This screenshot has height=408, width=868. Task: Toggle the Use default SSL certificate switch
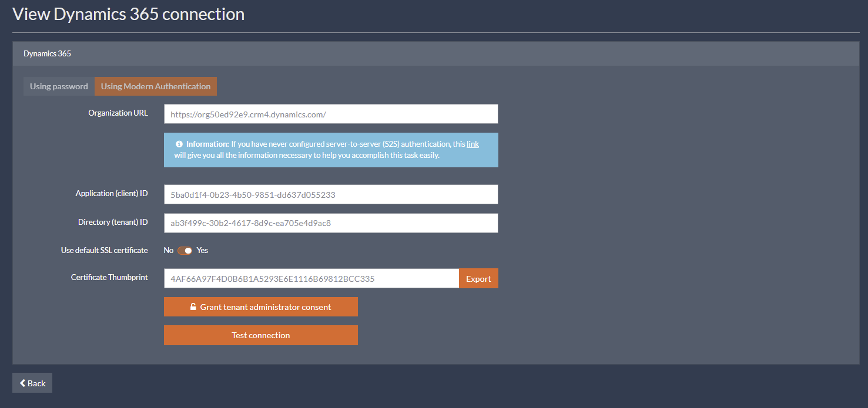(185, 250)
